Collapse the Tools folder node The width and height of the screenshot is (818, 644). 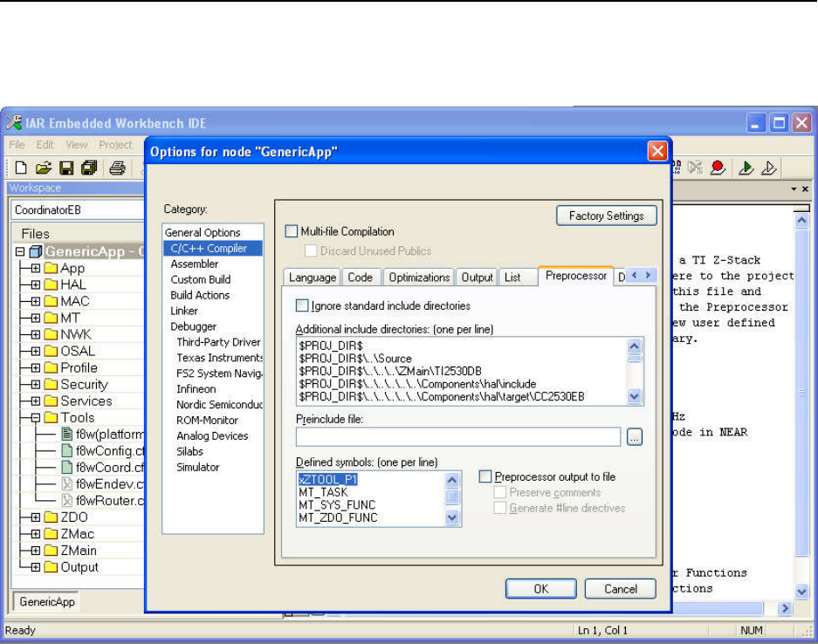pyautogui.click(x=36, y=418)
